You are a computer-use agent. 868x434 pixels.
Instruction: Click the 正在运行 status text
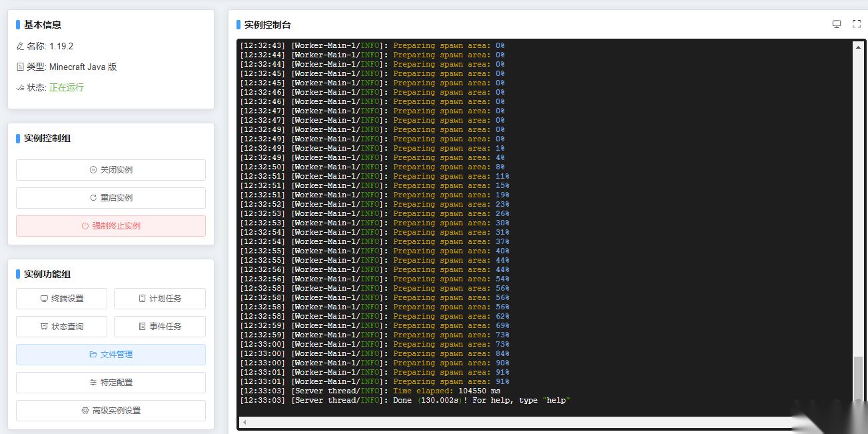pos(67,87)
